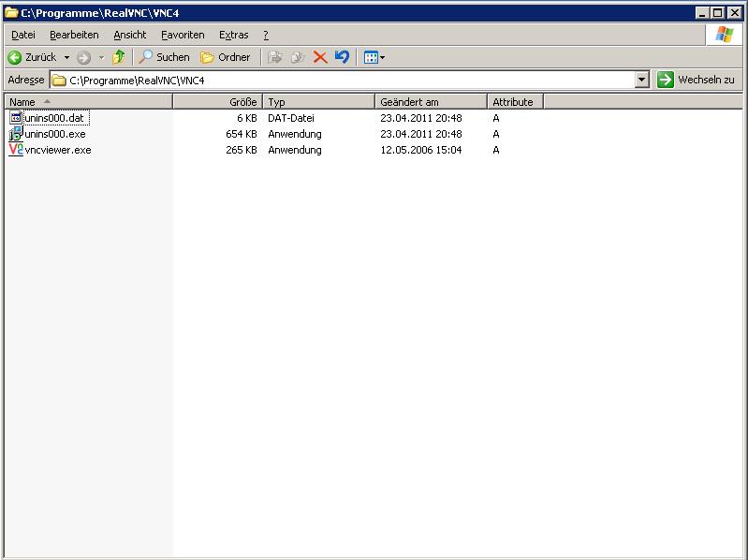
Task: Click the red X delete icon
Action: (x=320, y=57)
